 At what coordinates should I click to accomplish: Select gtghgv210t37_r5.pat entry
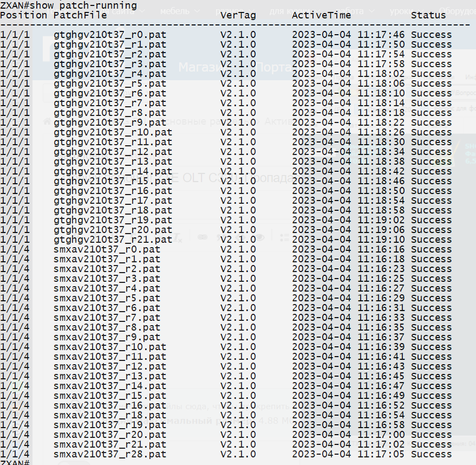(110, 83)
